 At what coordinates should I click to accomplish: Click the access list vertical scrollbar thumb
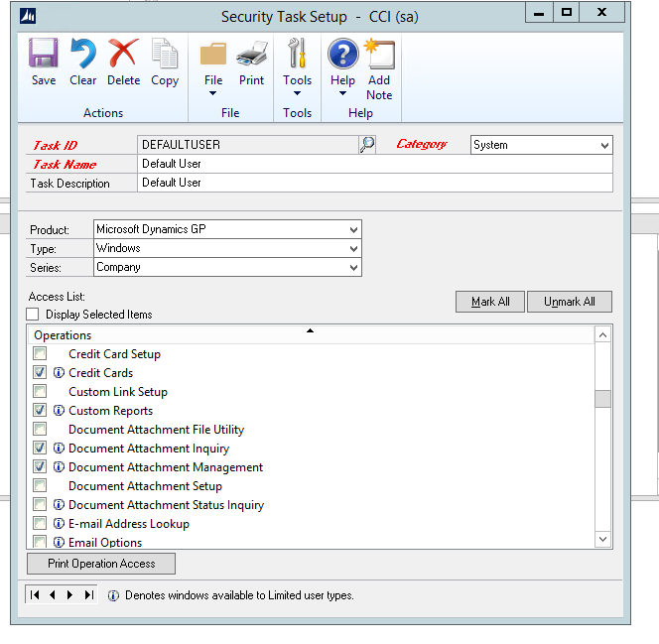pos(602,399)
